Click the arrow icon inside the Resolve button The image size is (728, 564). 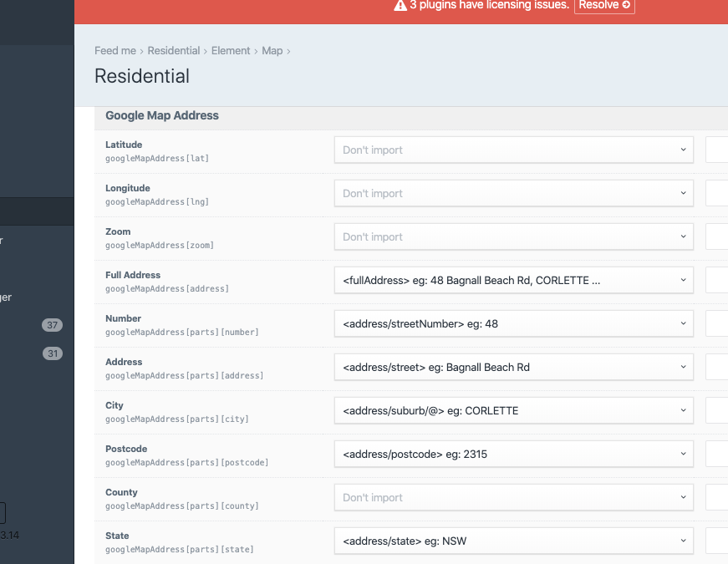click(624, 6)
